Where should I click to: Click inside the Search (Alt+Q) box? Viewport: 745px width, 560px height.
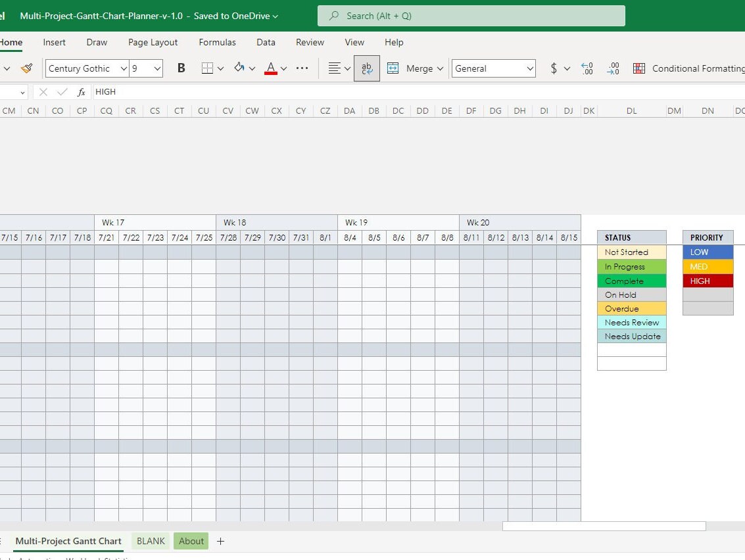471,16
